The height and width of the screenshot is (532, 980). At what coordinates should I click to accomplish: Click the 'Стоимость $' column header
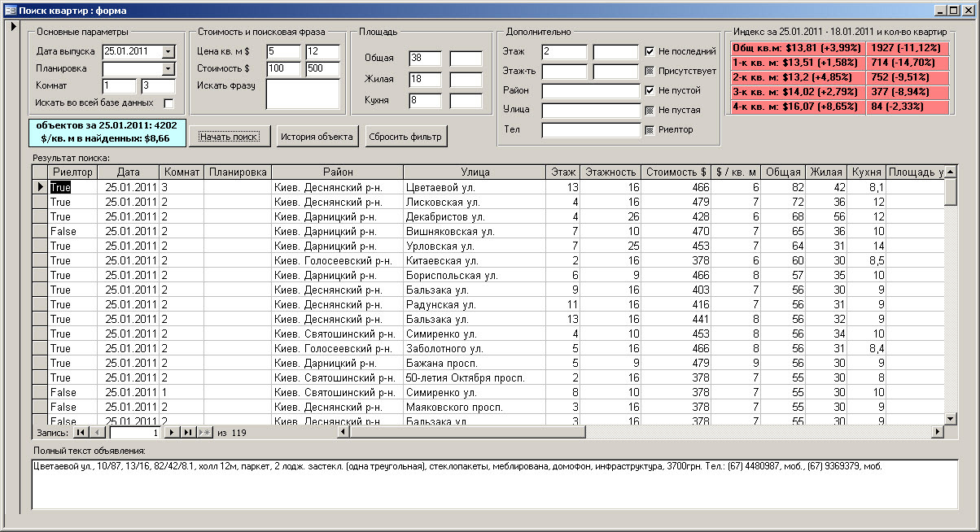pyautogui.click(x=676, y=172)
